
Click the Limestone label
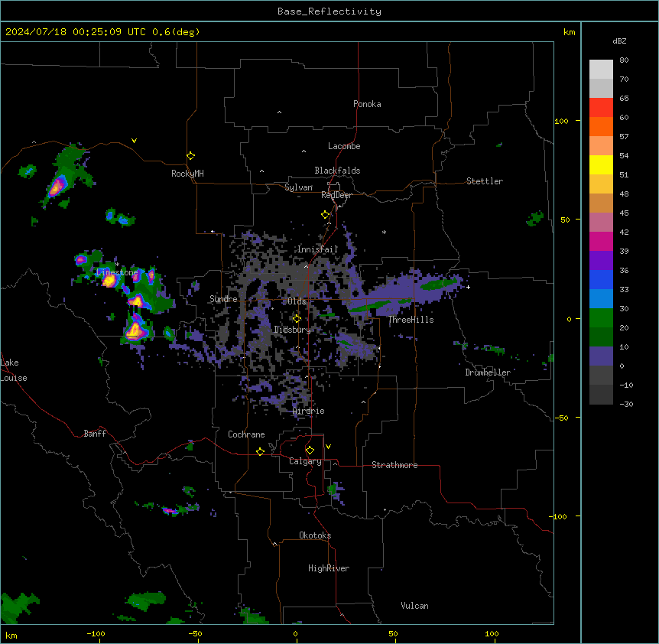(117, 272)
